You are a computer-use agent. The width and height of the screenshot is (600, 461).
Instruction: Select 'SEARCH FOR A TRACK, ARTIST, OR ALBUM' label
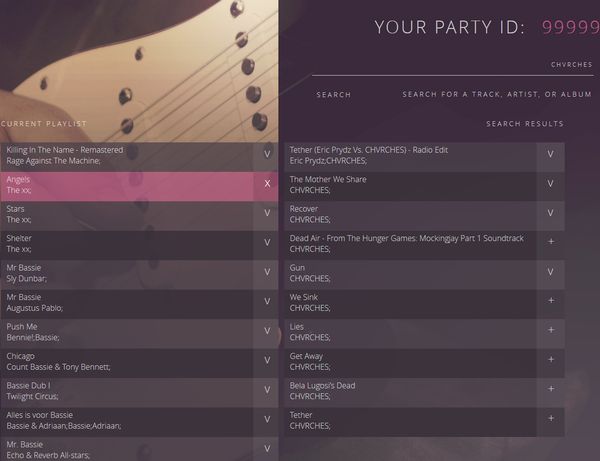497,94
